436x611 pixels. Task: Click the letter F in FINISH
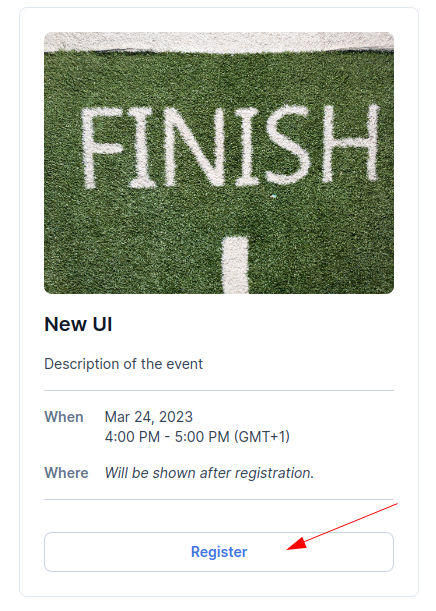(x=102, y=147)
